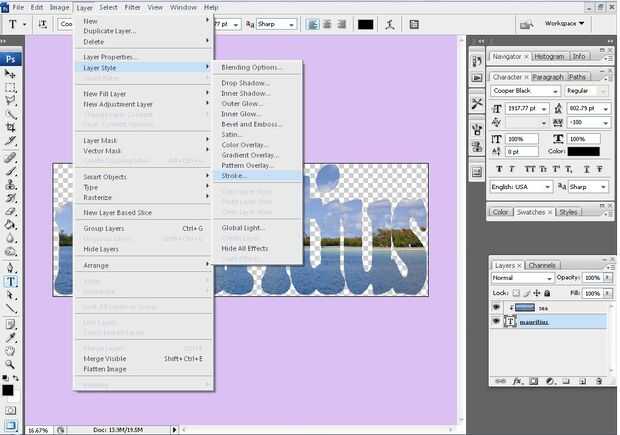620x435 pixels.
Task: Open the English: USA language dropdown
Action: (x=547, y=187)
